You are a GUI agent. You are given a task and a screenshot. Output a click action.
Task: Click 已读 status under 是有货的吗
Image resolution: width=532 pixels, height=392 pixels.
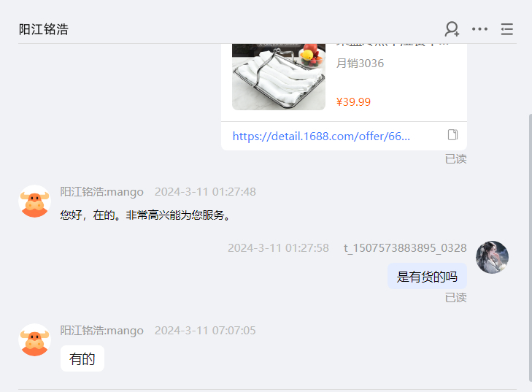[455, 298]
